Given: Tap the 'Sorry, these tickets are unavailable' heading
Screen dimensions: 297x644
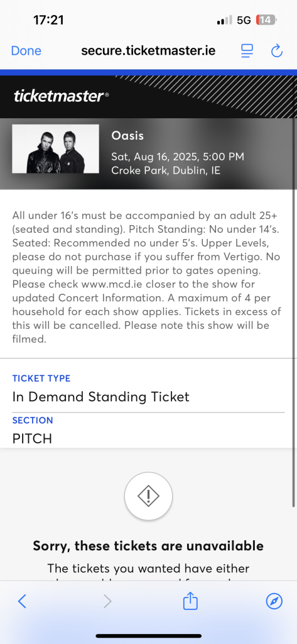Looking at the screenshot, I should tap(148, 546).
